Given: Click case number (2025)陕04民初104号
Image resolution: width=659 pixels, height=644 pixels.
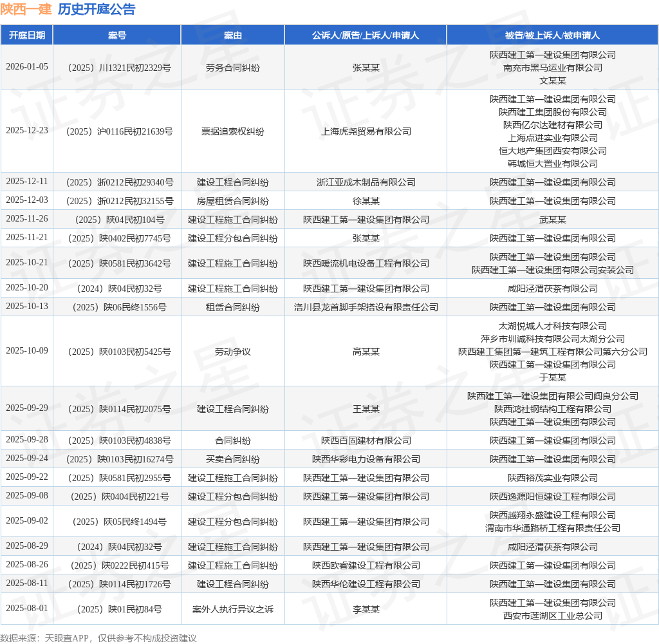Looking at the screenshot, I should (119, 220).
